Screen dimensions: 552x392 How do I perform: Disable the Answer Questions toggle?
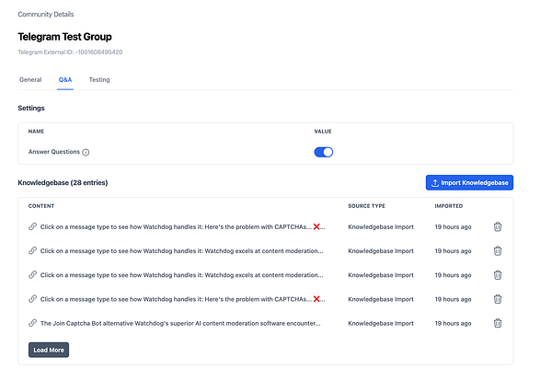[x=323, y=152]
